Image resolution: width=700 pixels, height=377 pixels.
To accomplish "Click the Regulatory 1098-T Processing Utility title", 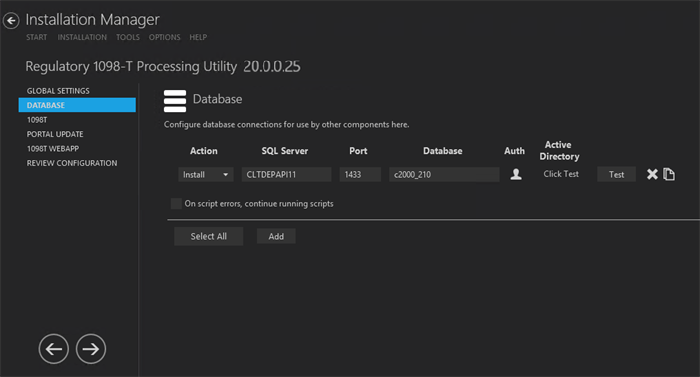I will point(131,67).
